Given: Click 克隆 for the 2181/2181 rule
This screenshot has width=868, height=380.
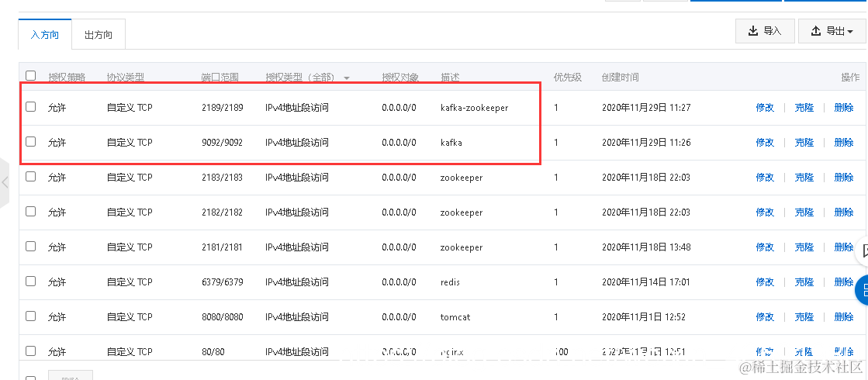Looking at the screenshot, I should pos(804,247).
